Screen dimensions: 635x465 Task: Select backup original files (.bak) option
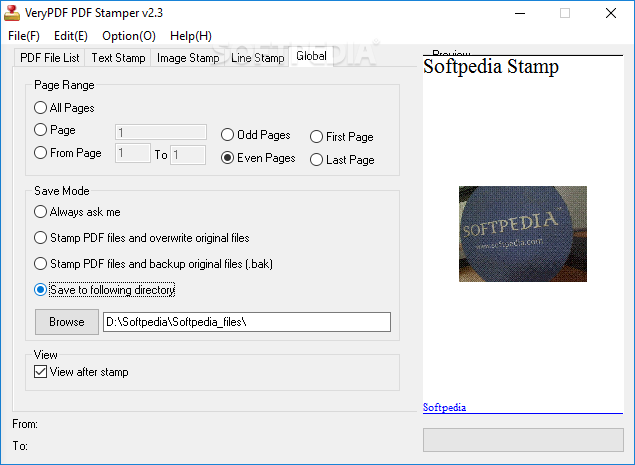[153, 264]
